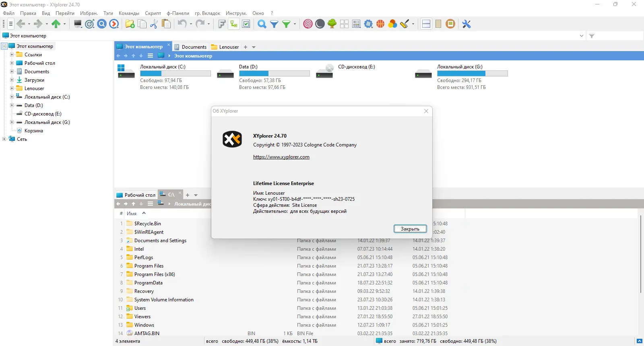The height and width of the screenshot is (346, 644).
Task: Expand the Сеть tree node
Action: (4, 139)
